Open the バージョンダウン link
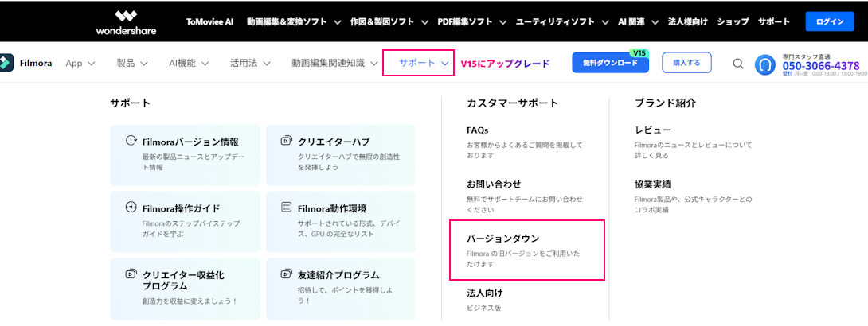 pyautogui.click(x=502, y=239)
